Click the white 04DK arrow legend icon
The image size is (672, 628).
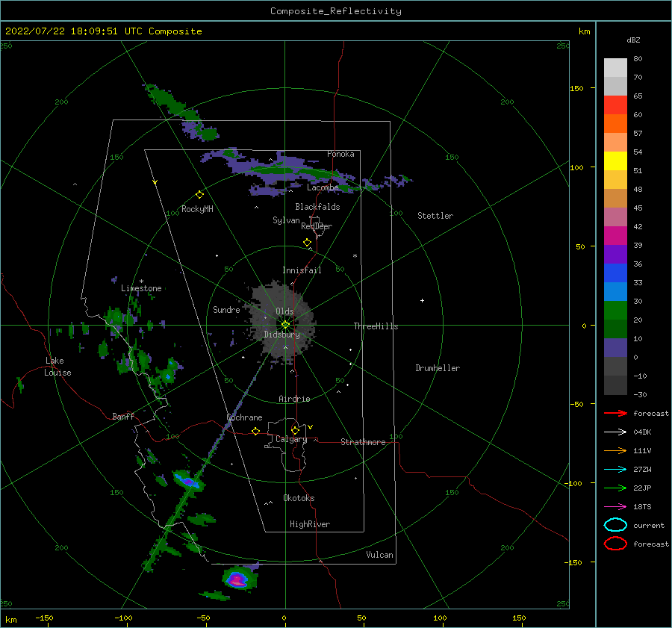coord(615,432)
